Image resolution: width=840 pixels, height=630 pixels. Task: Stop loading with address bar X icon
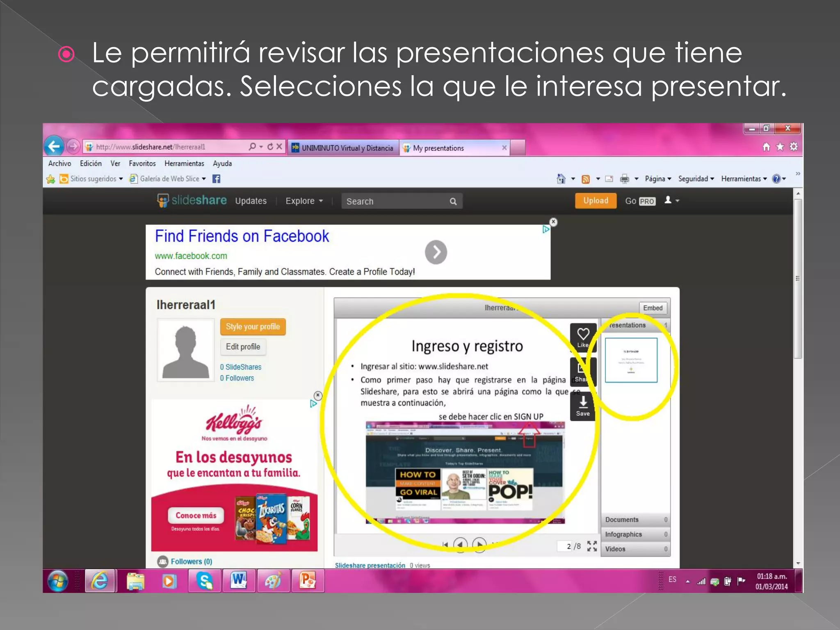[x=279, y=146]
